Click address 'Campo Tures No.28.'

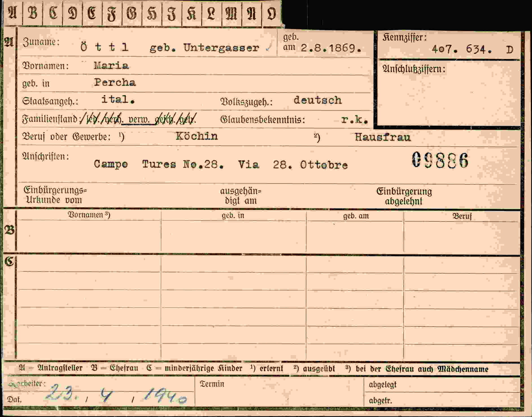159,164
